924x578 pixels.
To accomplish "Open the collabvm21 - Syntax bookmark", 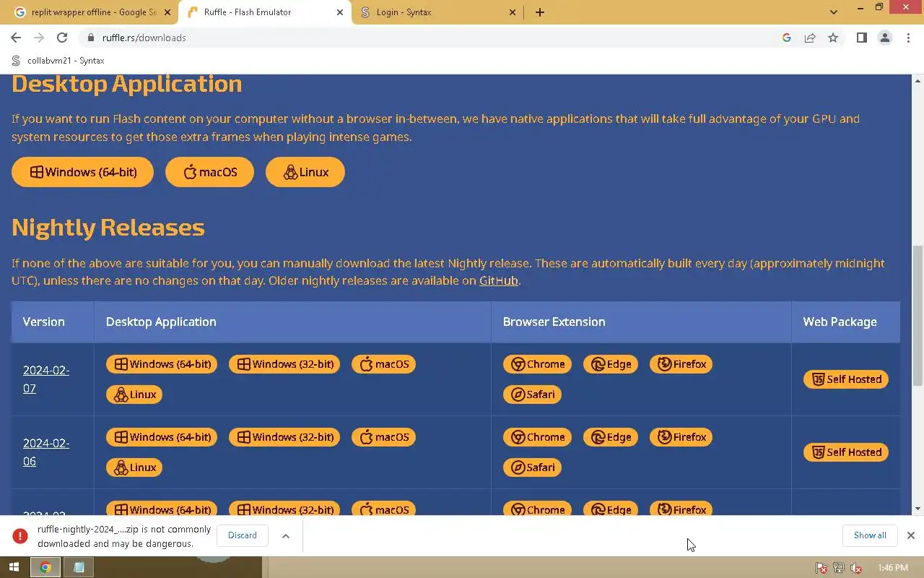I will tap(58, 61).
